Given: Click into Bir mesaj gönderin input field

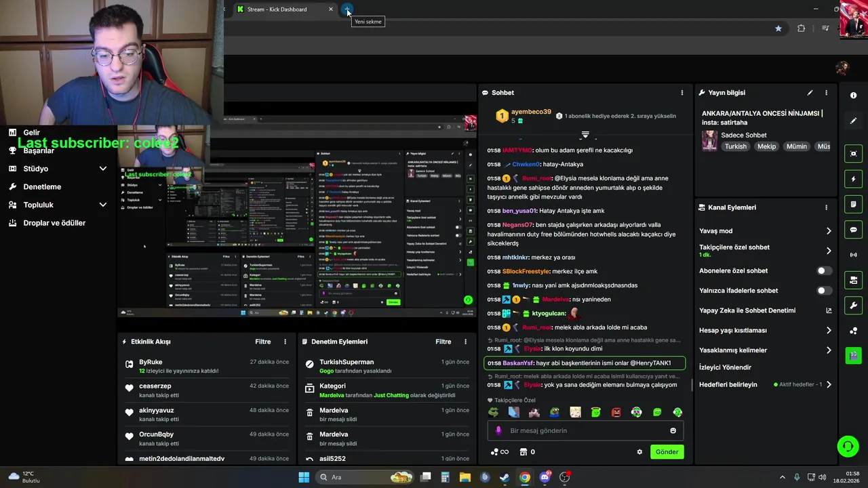Looking at the screenshot, I should (585, 430).
